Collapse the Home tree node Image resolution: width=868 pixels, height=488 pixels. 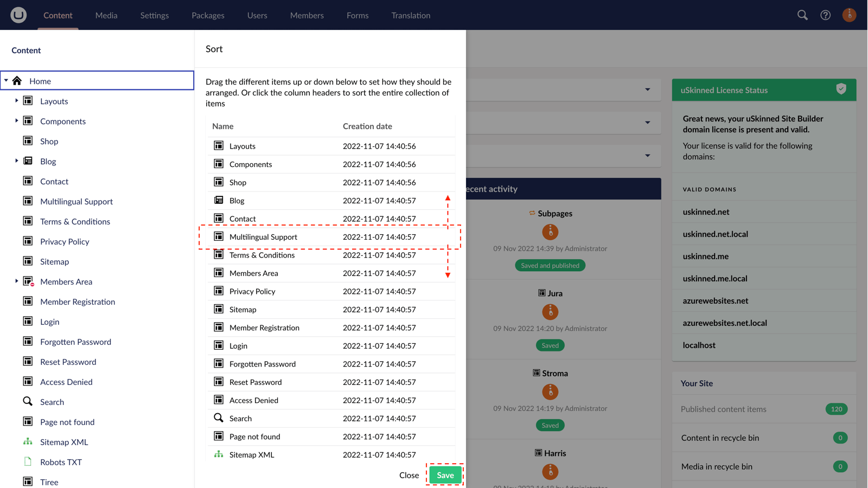(x=5, y=80)
